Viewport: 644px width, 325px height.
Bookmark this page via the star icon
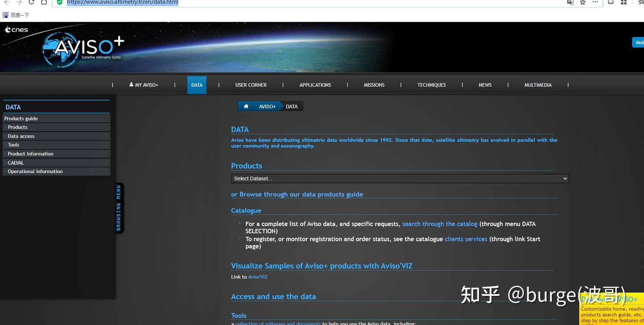582,2
